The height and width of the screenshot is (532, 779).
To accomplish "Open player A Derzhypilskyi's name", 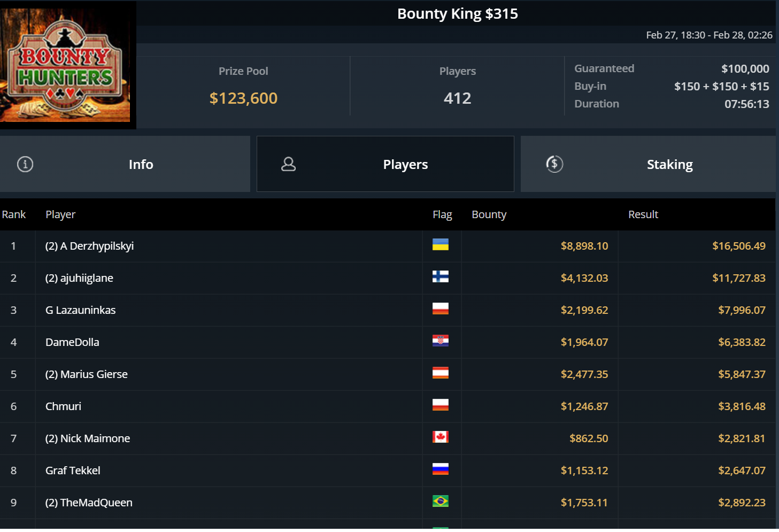I will (89, 246).
